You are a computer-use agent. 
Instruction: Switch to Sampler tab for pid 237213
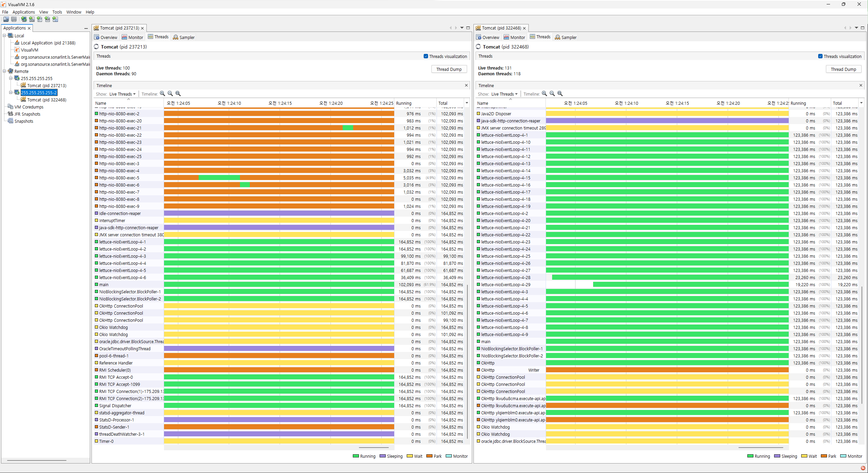pyautogui.click(x=184, y=37)
